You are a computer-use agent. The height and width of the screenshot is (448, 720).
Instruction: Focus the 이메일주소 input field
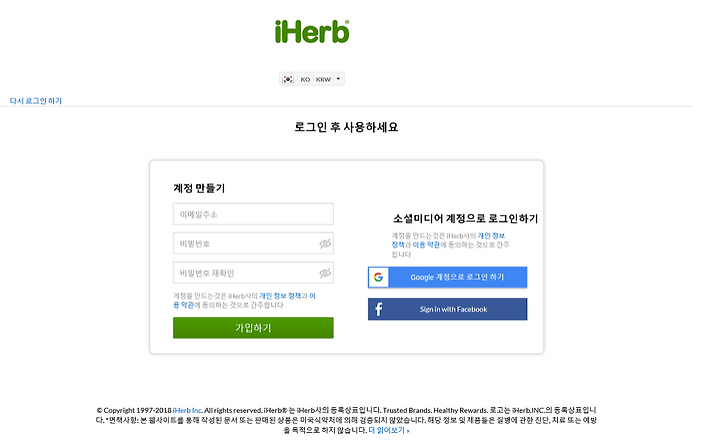(253, 214)
